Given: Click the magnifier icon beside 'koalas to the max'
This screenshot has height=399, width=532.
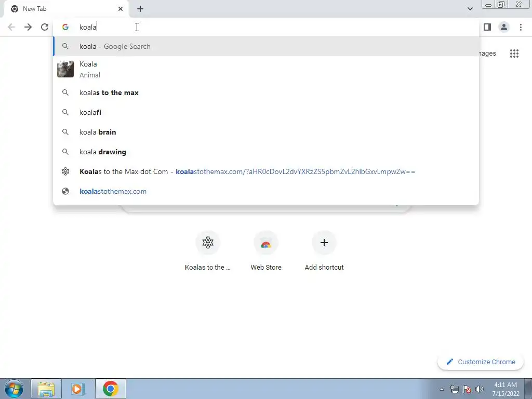Looking at the screenshot, I should (65, 92).
